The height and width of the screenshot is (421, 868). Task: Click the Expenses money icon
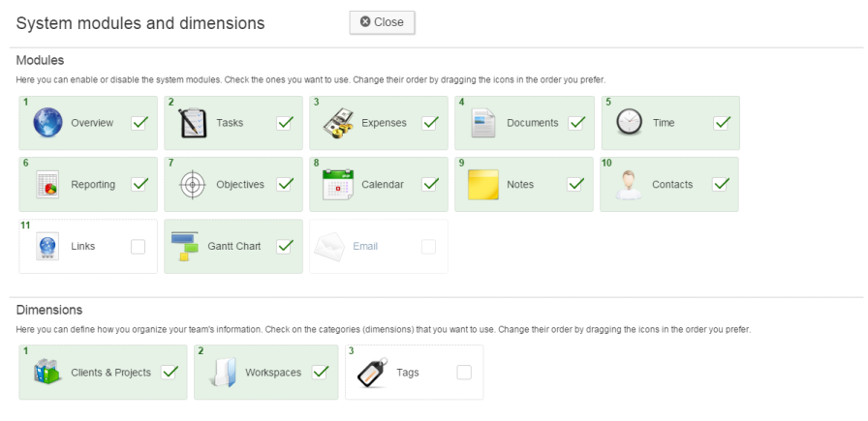[338, 123]
